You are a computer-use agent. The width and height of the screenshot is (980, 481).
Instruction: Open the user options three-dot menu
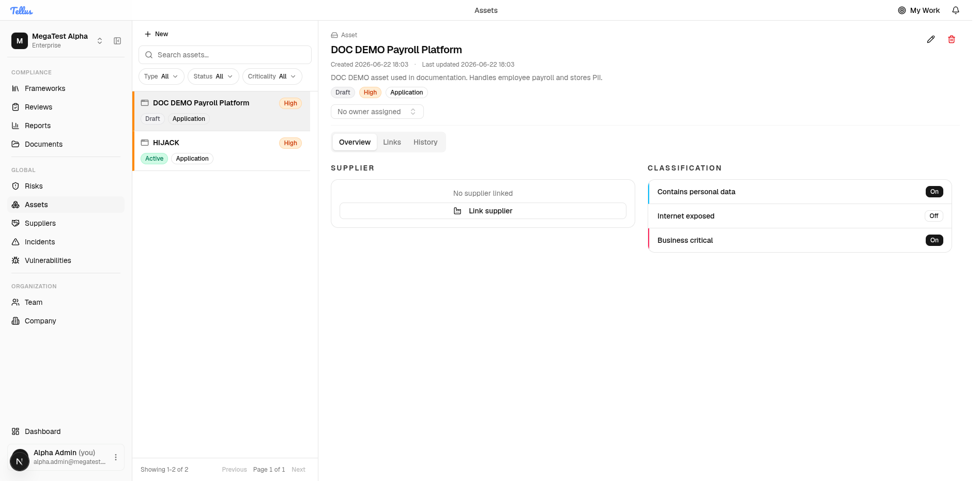(116, 457)
